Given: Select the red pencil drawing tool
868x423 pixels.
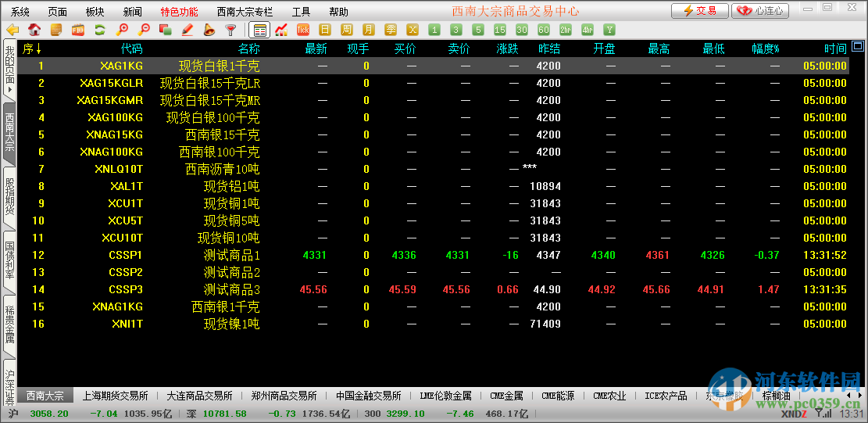Looking at the screenshot, I should point(187,30).
